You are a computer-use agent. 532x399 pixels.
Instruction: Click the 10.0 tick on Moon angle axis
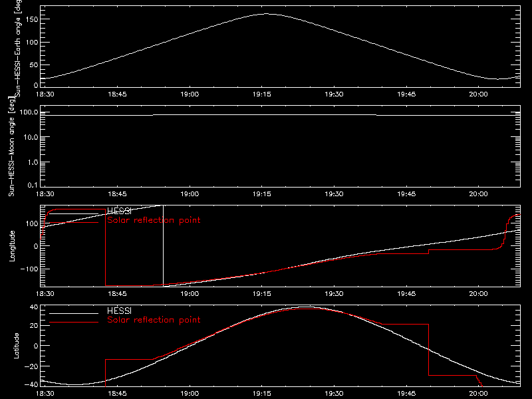[x=30, y=137]
